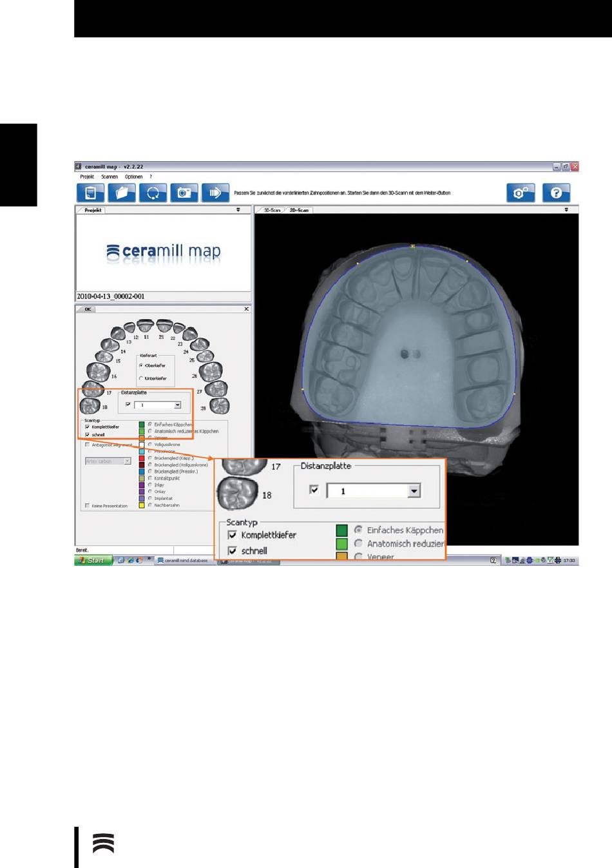Select the Inlay radio option

tap(150, 485)
